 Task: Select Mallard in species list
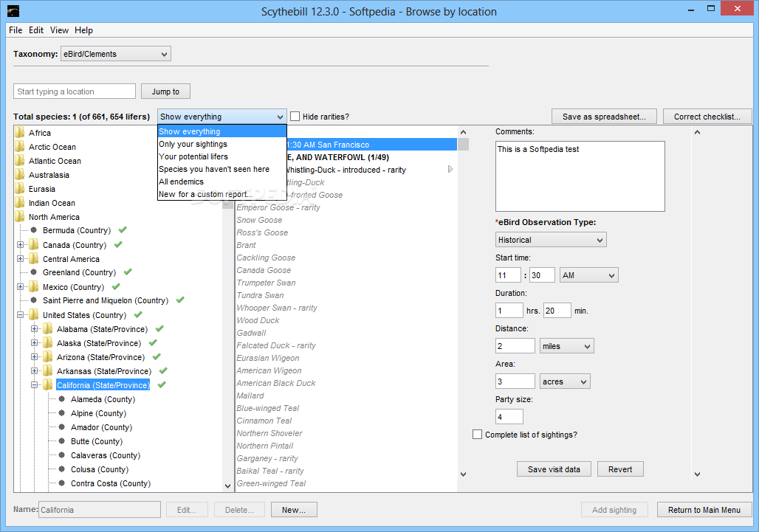(x=250, y=395)
